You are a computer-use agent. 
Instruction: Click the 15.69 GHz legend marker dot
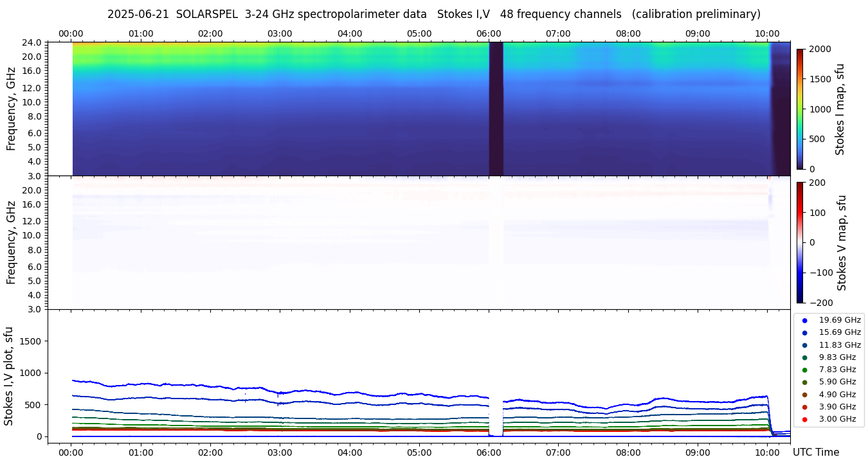pyautogui.click(x=804, y=332)
